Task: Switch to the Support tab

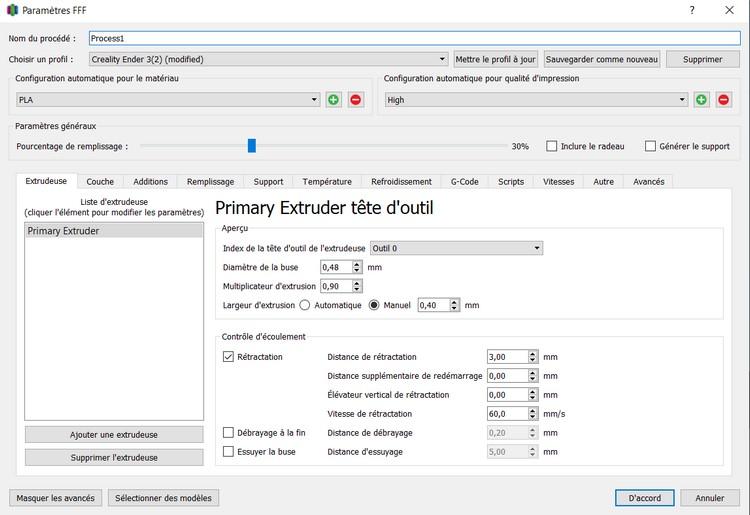Action: point(268,182)
